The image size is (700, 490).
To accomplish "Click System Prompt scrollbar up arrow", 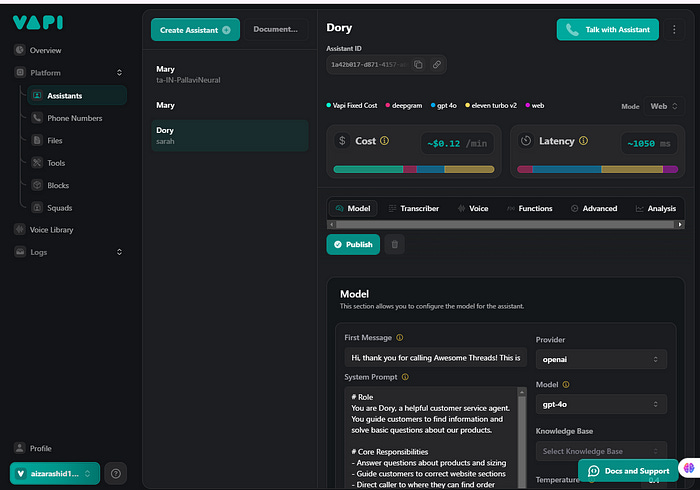I will coord(521,392).
